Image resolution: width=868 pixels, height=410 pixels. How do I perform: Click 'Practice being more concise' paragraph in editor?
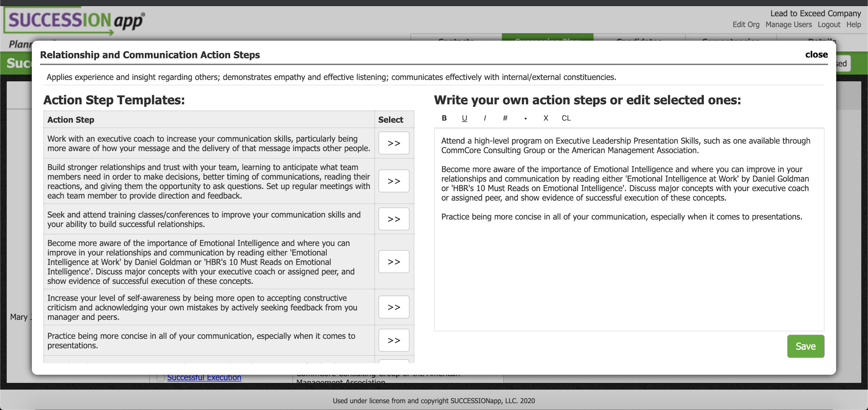pos(622,217)
